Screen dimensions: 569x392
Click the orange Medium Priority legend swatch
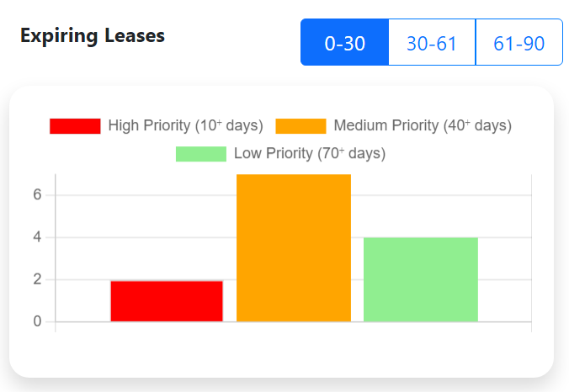point(300,126)
